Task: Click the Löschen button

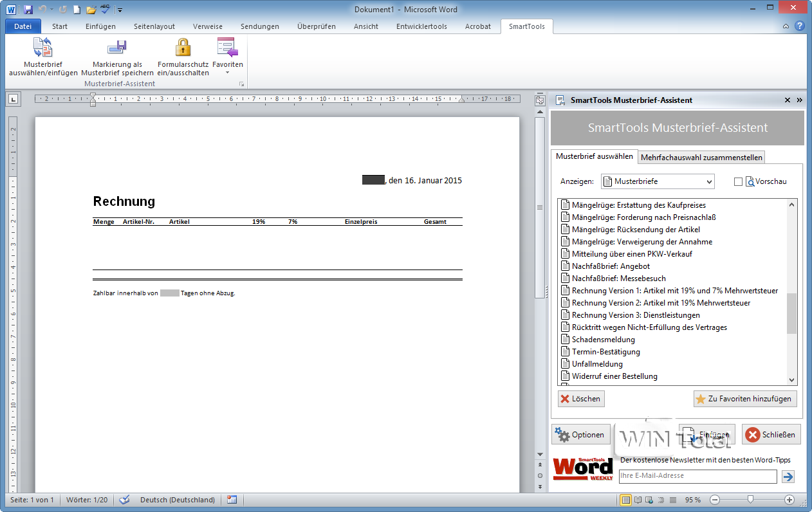Action: tap(581, 399)
